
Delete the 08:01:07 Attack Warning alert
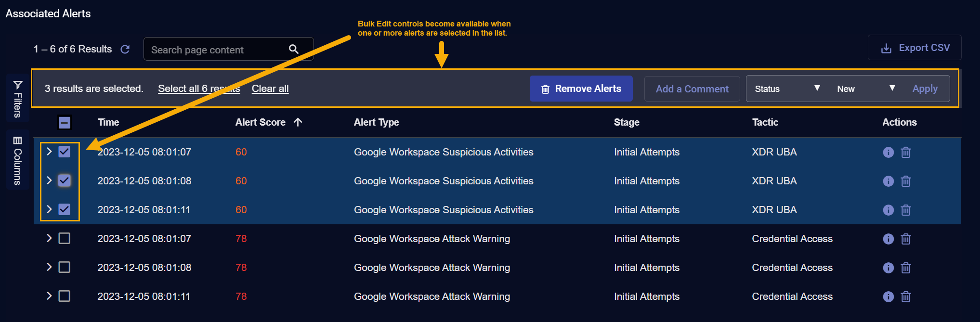tap(905, 239)
